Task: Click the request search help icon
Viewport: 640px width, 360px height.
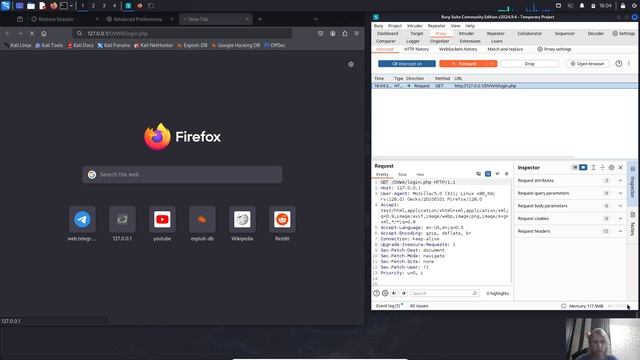Action: click(376, 293)
